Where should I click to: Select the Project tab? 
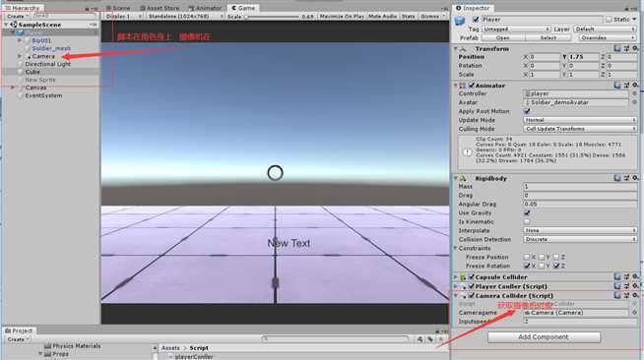point(19,330)
